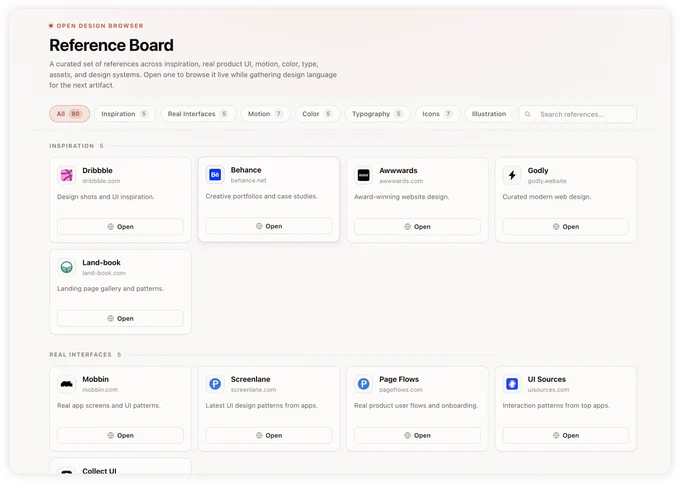Click the Behance logo icon

(215, 175)
